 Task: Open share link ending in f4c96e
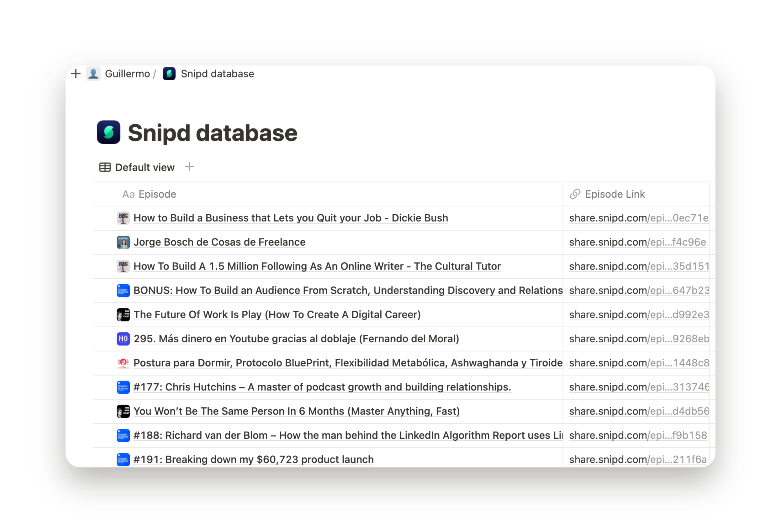(637, 242)
